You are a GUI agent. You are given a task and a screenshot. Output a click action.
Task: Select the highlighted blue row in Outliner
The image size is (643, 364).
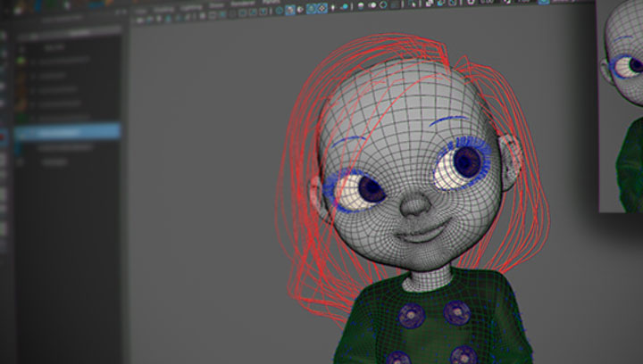(x=67, y=132)
